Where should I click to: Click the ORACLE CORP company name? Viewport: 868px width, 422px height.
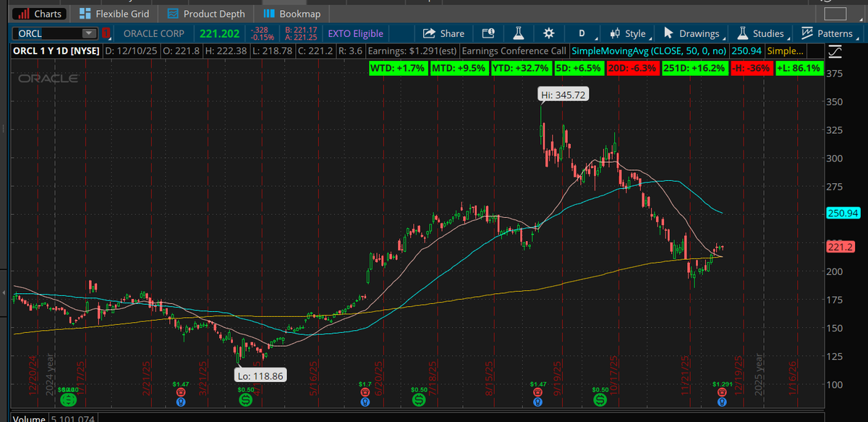154,33
